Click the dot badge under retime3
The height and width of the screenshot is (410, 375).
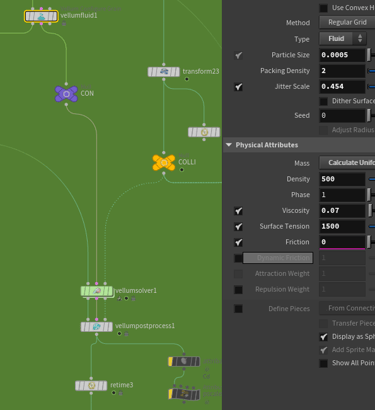(114, 393)
